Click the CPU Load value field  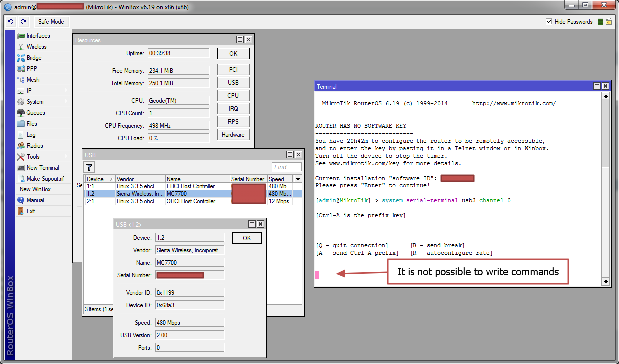point(178,138)
